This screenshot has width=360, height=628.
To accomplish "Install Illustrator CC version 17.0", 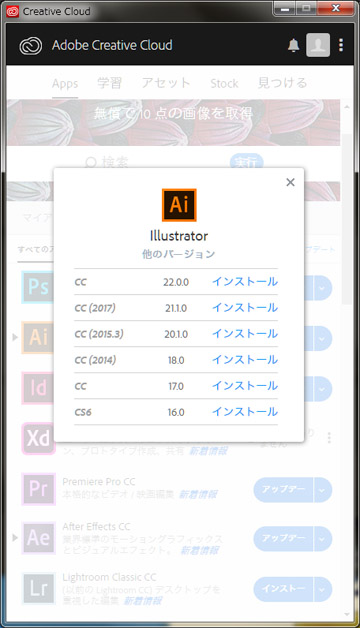I will click(245, 386).
